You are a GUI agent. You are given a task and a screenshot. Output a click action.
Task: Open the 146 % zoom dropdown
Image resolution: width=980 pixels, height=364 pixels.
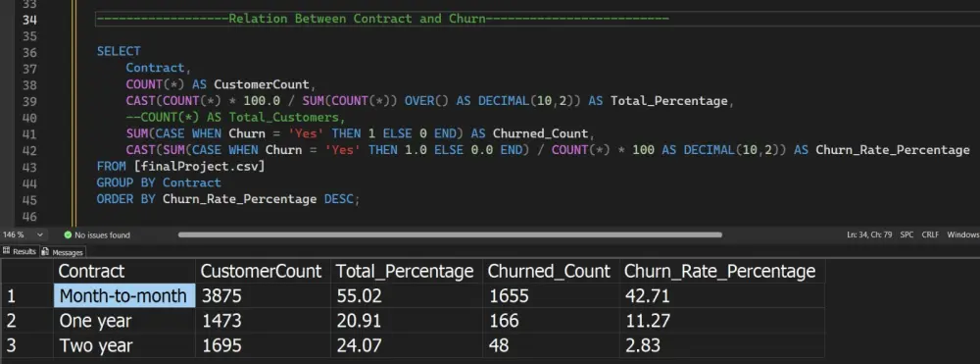tap(24, 235)
